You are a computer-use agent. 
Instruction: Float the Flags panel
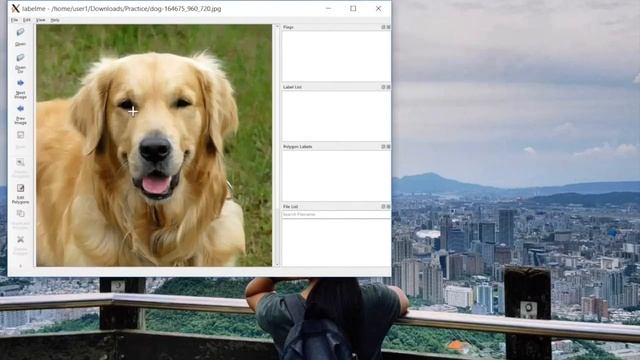[383, 27]
